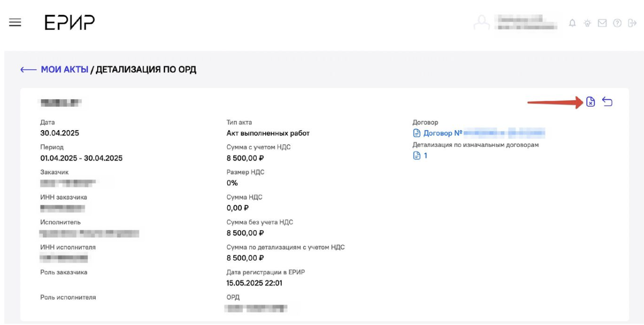
Task: Go back using the left arrow
Action: coord(28,70)
